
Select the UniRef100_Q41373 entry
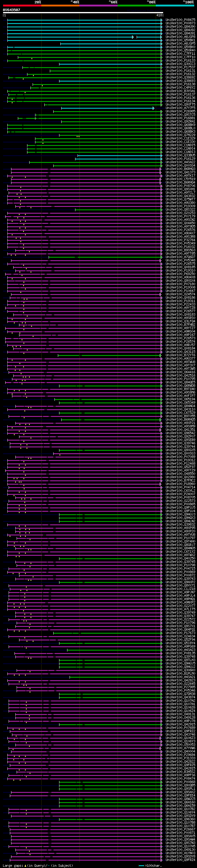(x=180, y=172)
